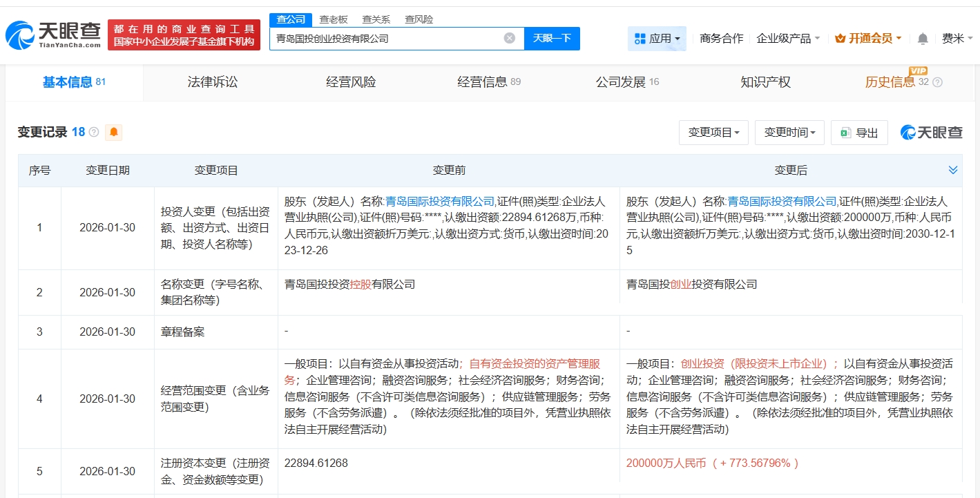The image size is (980, 498).
Task: Expand columns with the double chevron icon
Action: 953,170
